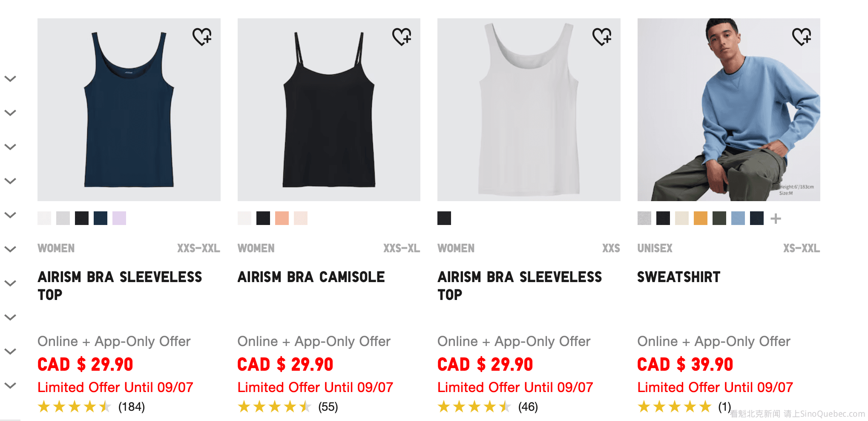868x421 pixels.
Task: Open the AIRism Bra Camisole product title
Action: (x=311, y=277)
